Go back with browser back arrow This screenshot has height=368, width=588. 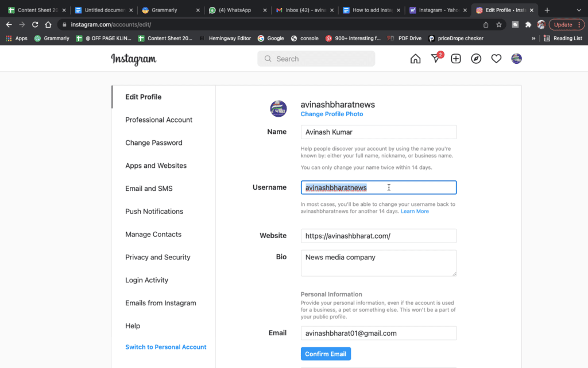click(x=9, y=24)
